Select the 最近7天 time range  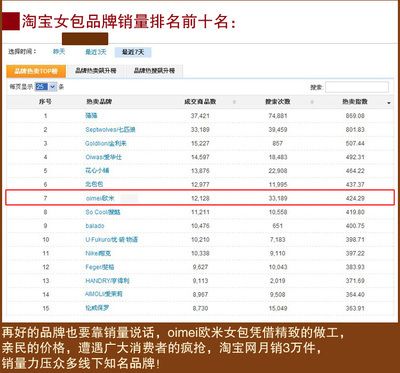[x=133, y=52]
